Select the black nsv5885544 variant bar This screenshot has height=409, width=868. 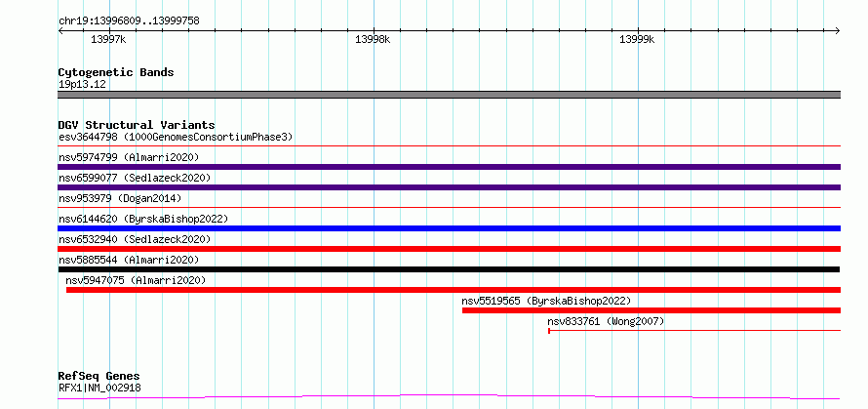coord(449,269)
